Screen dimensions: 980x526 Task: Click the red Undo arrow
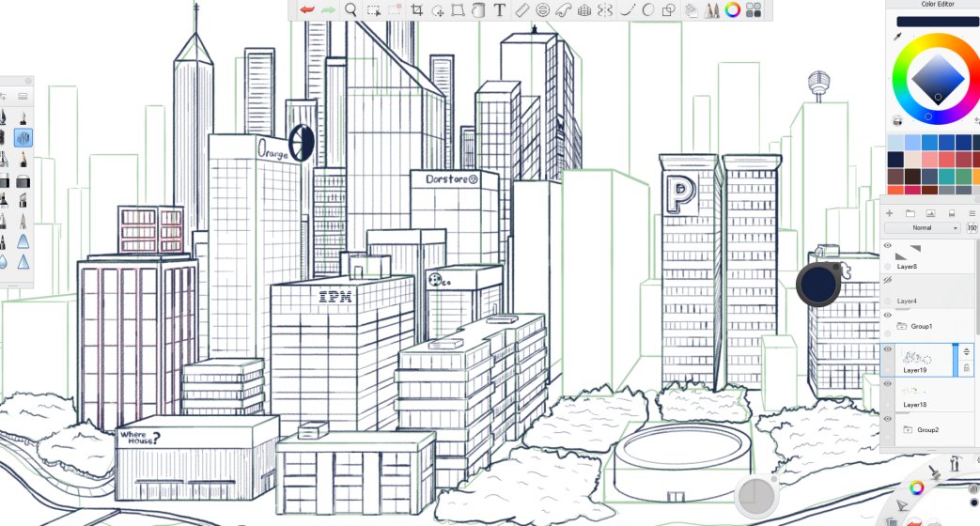[x=306, y=10]
